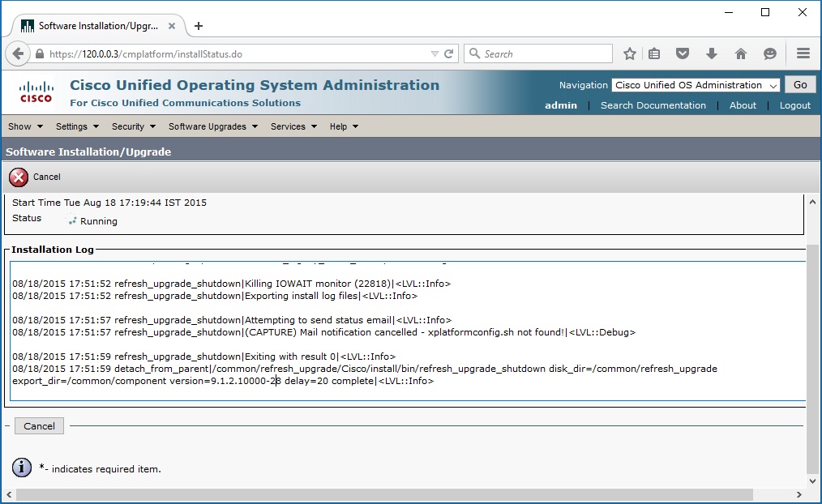
Task: Click the Installation Log legend
Action: pyautogui.click(x=53, y=250)
